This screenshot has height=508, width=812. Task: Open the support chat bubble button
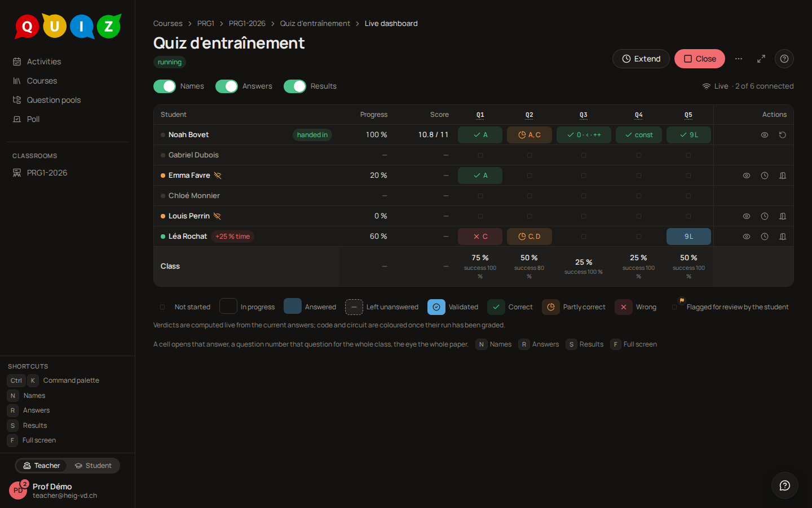(785, 485)
